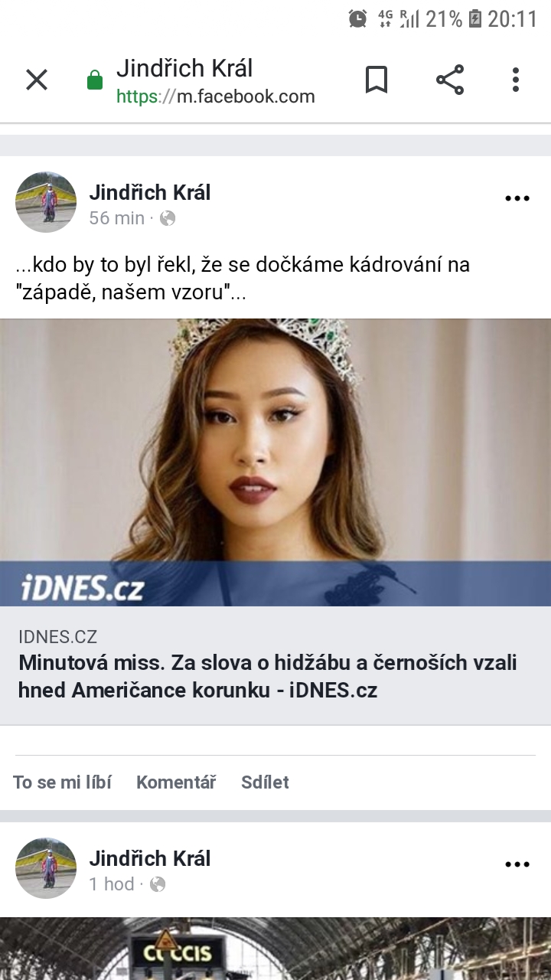This screenshot has height=980, width=551.
Task: Open Jindřich Král name on first post
Action: pyautogui.click(x=150, y=192)
